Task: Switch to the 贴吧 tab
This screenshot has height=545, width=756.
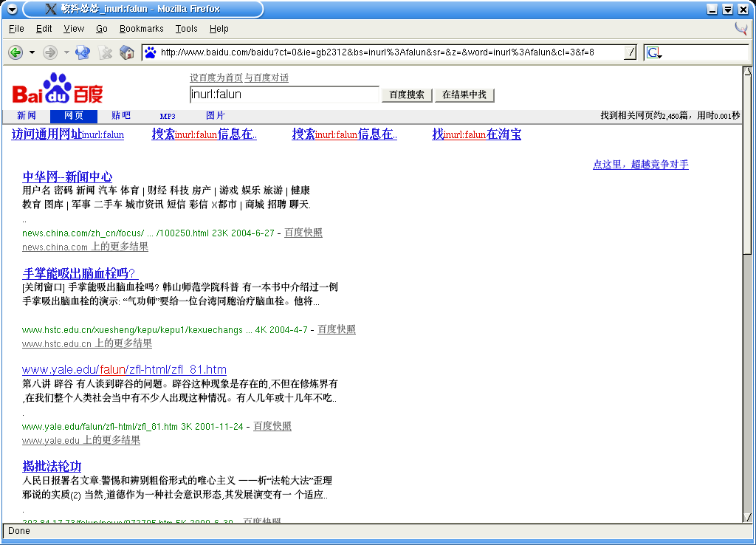Action: click(x=121, y=116)
